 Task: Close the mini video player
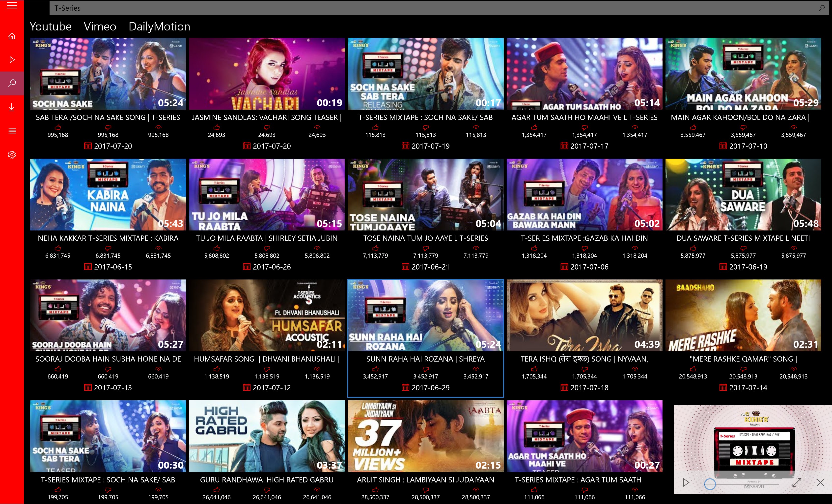(820, 482)
